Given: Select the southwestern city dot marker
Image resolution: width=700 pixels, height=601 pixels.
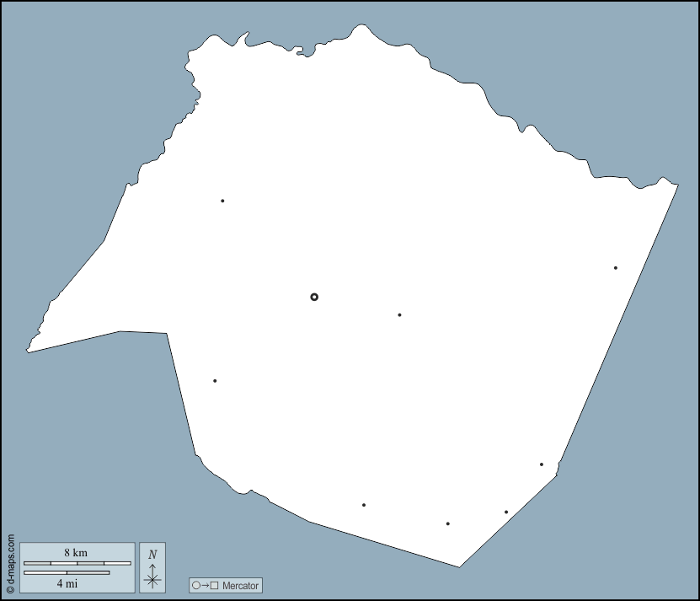Looking at the screenshot, I should 214,380.
